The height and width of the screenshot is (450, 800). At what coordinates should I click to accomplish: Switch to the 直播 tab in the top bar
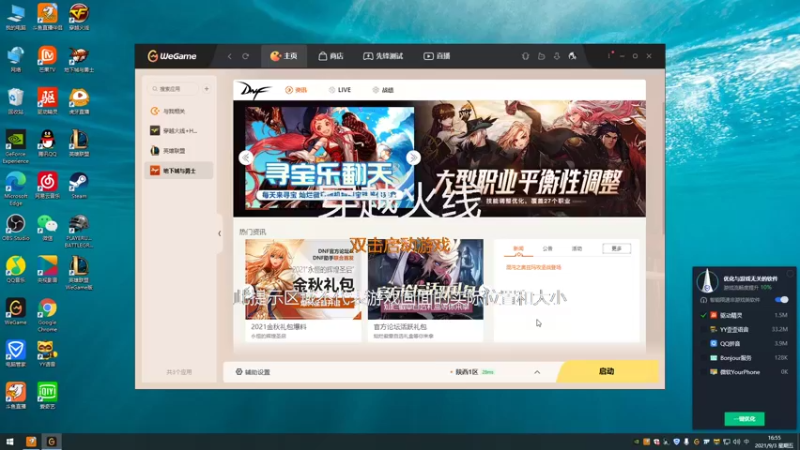(437, 56)
